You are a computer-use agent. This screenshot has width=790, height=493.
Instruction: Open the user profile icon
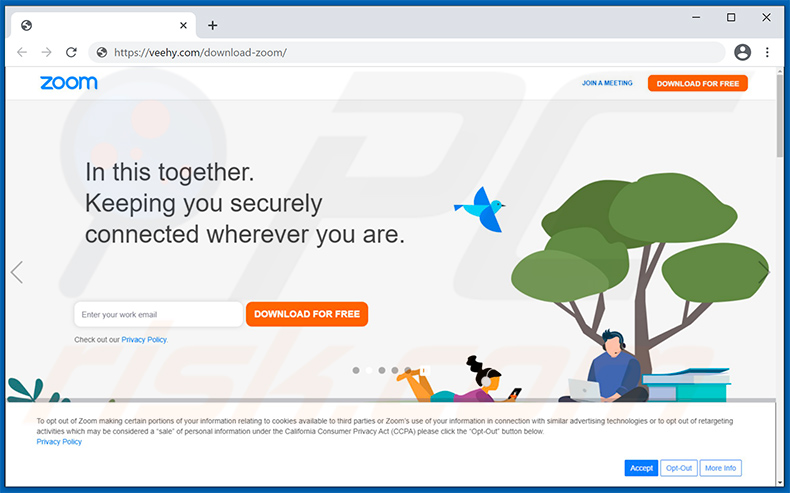tap(742, 52)
